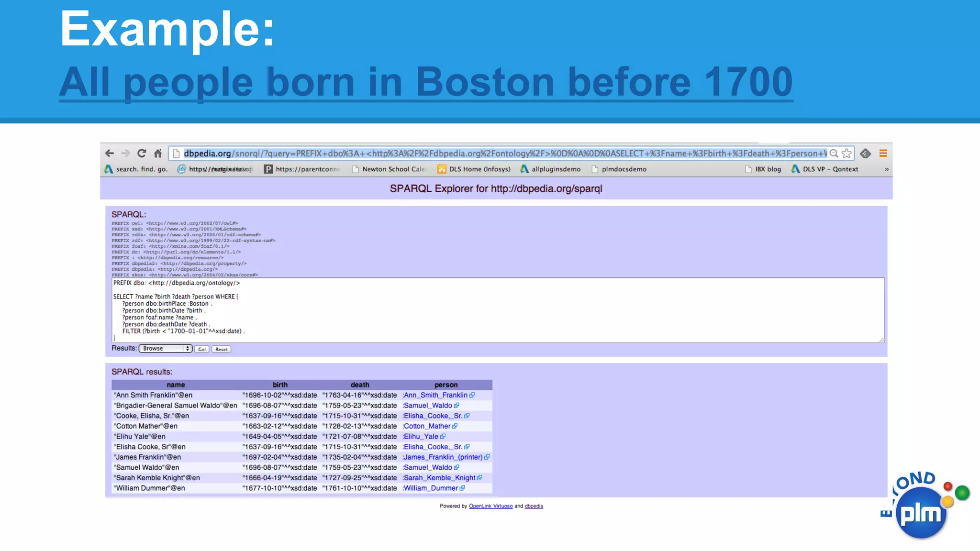Click the 'name' column header
The width and height of the screenshot is (980, 551).
176,385
